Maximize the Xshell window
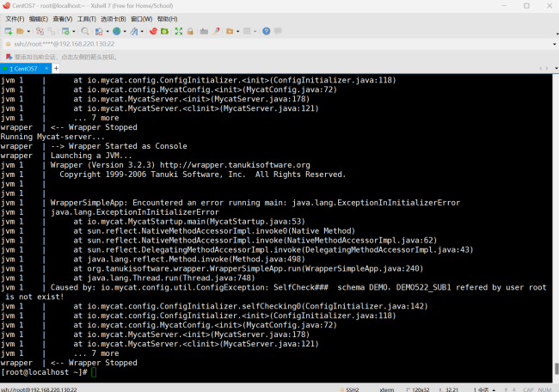The height and width of the screenshot is (392, 559). coord(526,6)
